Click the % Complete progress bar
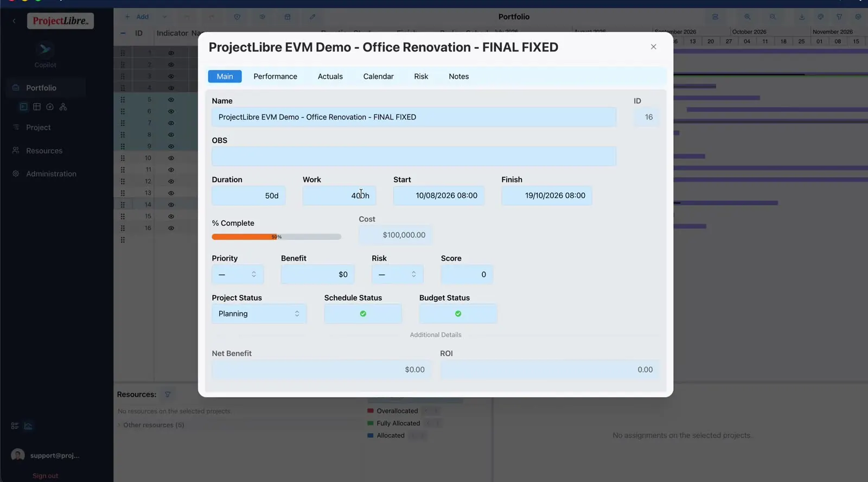 [276, 237]
